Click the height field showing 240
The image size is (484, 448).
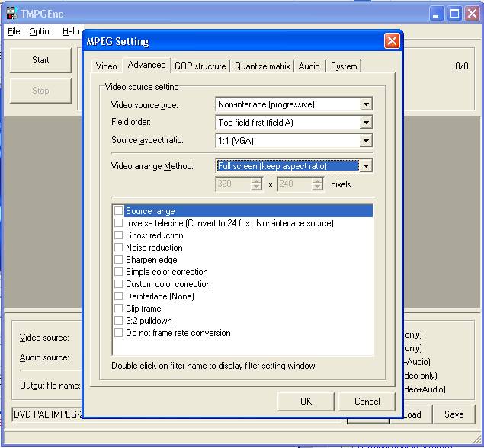[x=294, y=184]
